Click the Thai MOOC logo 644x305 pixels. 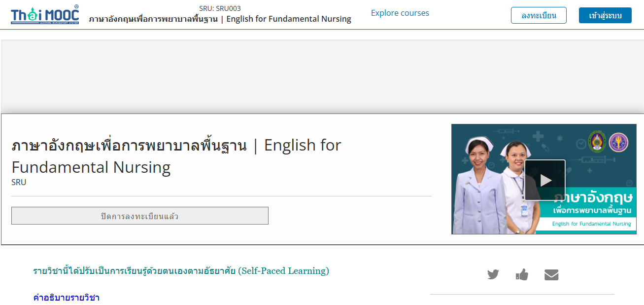(45, 15)
